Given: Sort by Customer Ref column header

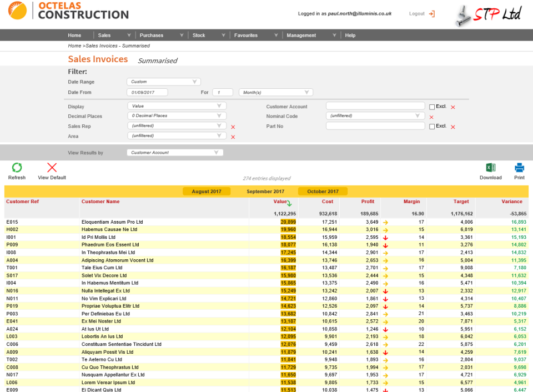Looking at the screenshot, I should 22,202.
